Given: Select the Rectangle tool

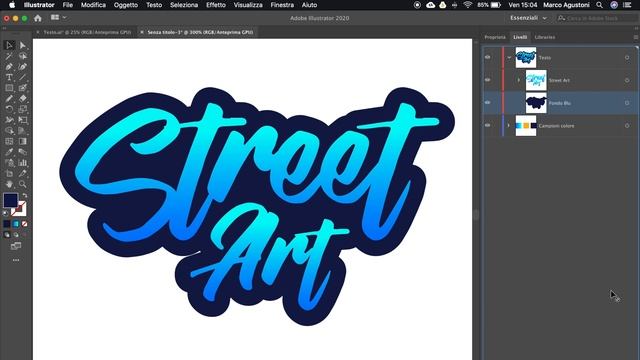Looking at the screenshot, I should [9, 88].
